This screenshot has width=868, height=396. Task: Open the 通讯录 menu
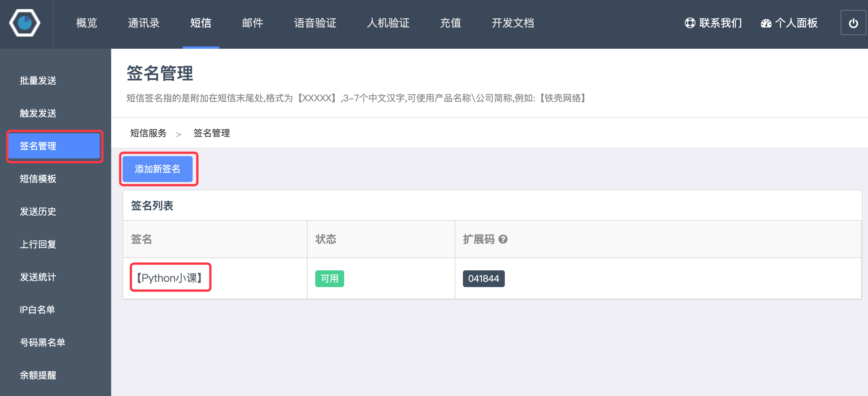[x=144, y=23]
